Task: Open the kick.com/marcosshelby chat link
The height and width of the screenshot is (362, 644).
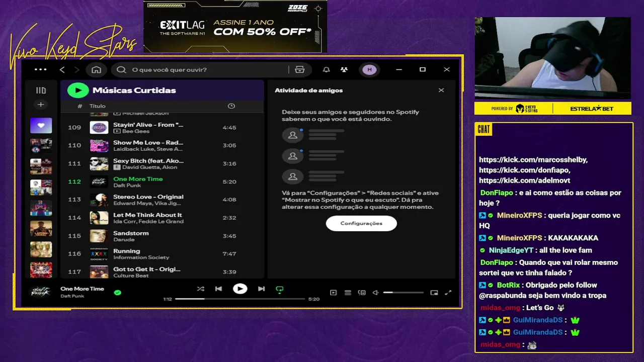Action: click(x=533, y=159)
